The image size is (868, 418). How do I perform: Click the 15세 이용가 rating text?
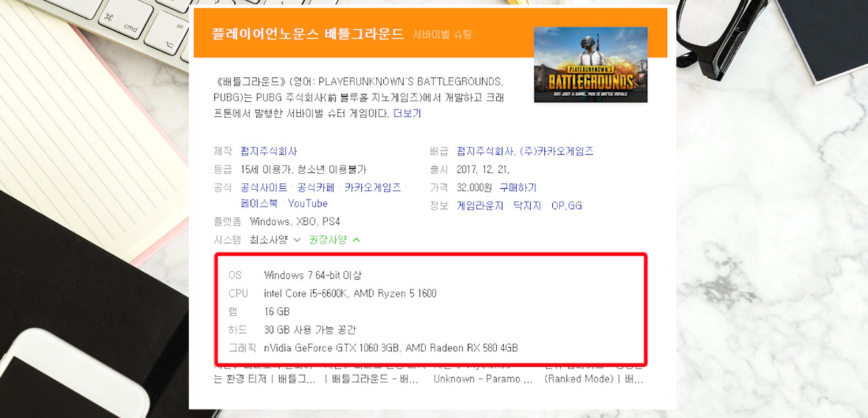pyautogui.click(x=266, y=170)
